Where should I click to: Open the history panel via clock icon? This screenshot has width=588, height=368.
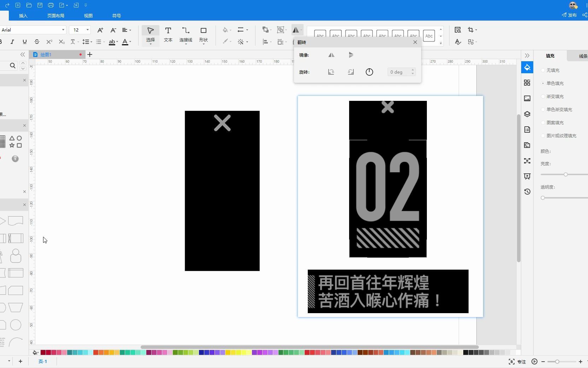pos(527,192)
